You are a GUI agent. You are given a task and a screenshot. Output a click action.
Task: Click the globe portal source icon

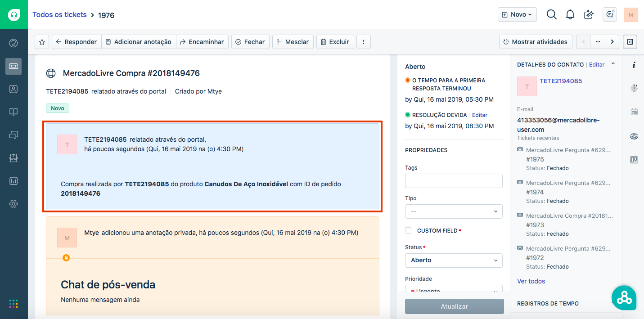click(51, 73)
